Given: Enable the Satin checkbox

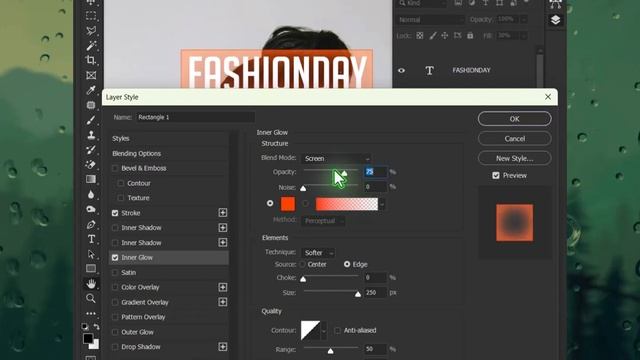Looking at the screenshot, I should 115,272.
